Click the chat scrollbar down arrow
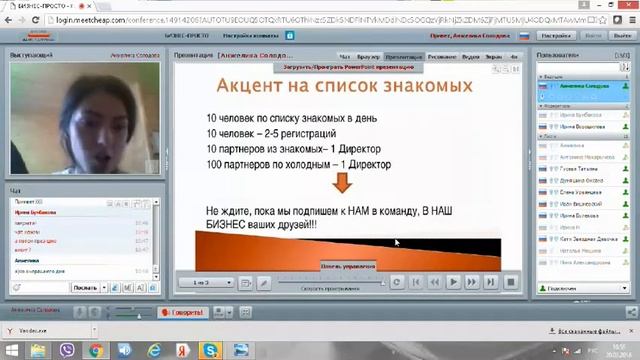Image resolution: width=640 pixels, height=360 pixels. [x=156, y=277]
